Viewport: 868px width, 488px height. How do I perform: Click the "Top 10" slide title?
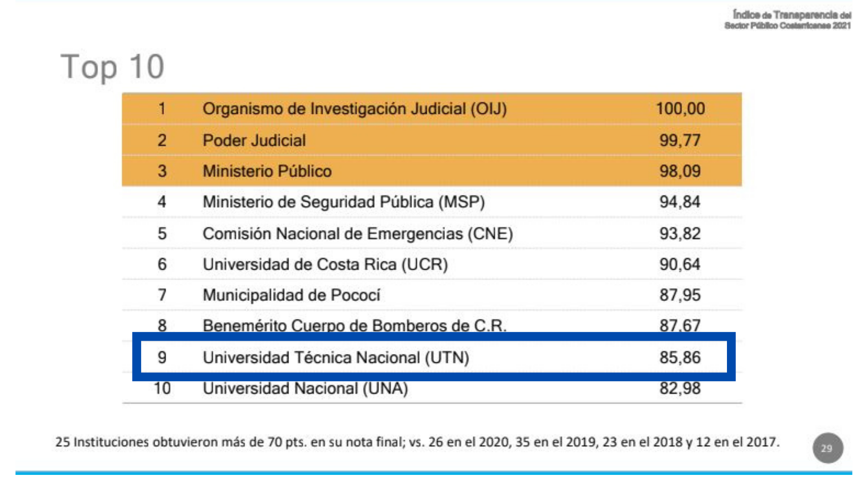click(112, 67)
